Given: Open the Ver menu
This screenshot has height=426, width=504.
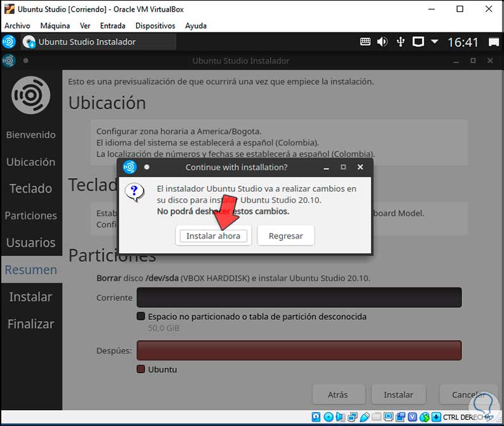Looking at the screenshot, I should point(85,25).
